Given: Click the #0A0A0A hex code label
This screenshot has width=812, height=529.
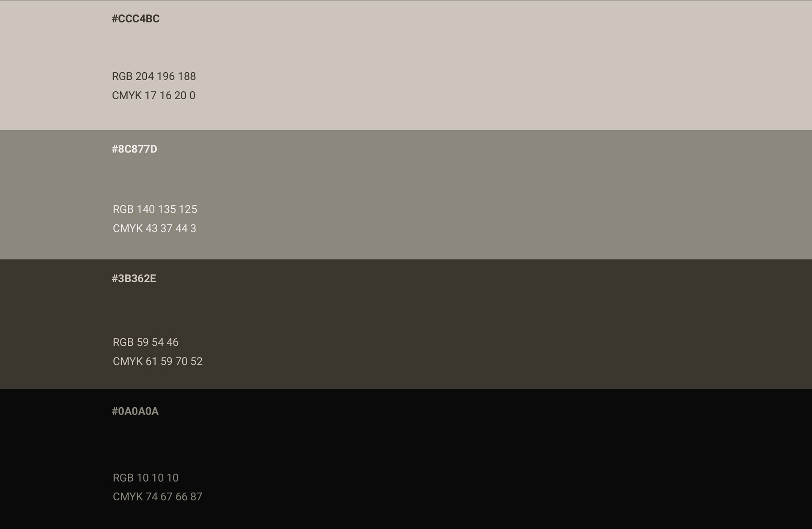Looking at the screenshot, I should (x=135, y=412).
